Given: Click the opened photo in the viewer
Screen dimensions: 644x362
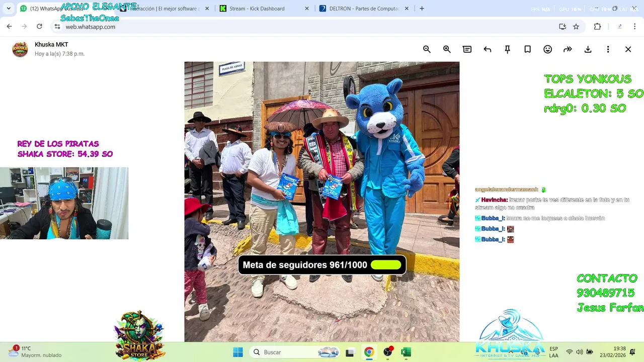Looking at the screenshot, I should [x=321, y=202].
